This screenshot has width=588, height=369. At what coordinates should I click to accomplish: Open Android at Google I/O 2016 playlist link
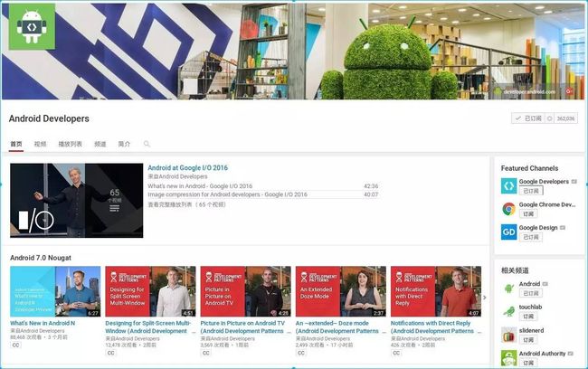(187, 167)
